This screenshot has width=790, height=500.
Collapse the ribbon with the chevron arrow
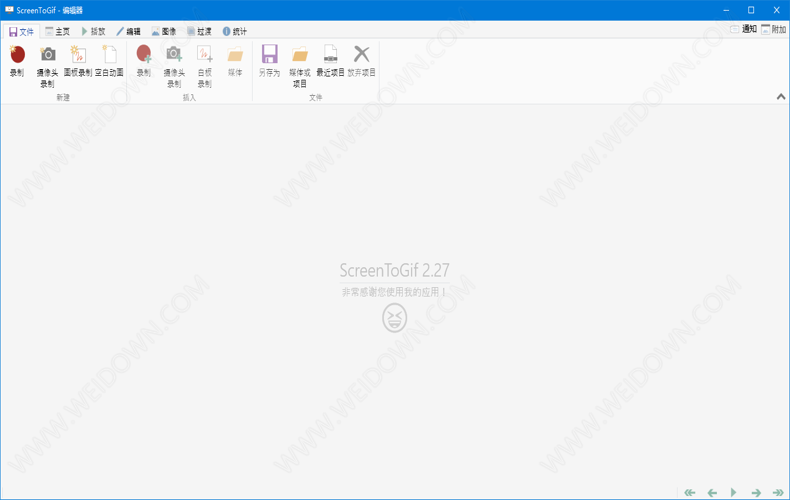tap(781, 96)
